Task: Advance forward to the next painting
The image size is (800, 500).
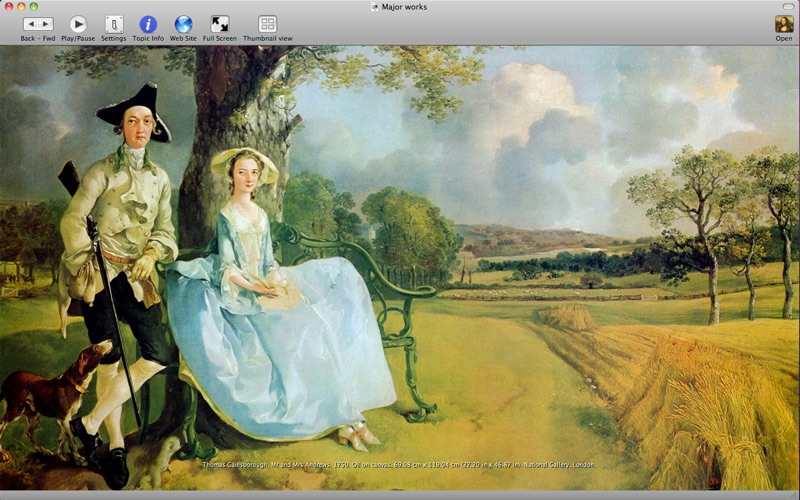Action: coord(46,23)
